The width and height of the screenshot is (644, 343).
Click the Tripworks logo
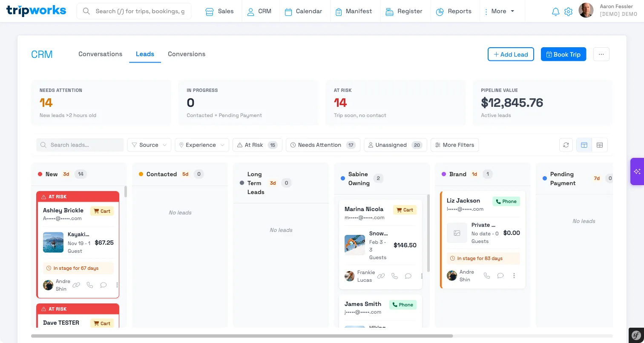[x=36, y=11]
